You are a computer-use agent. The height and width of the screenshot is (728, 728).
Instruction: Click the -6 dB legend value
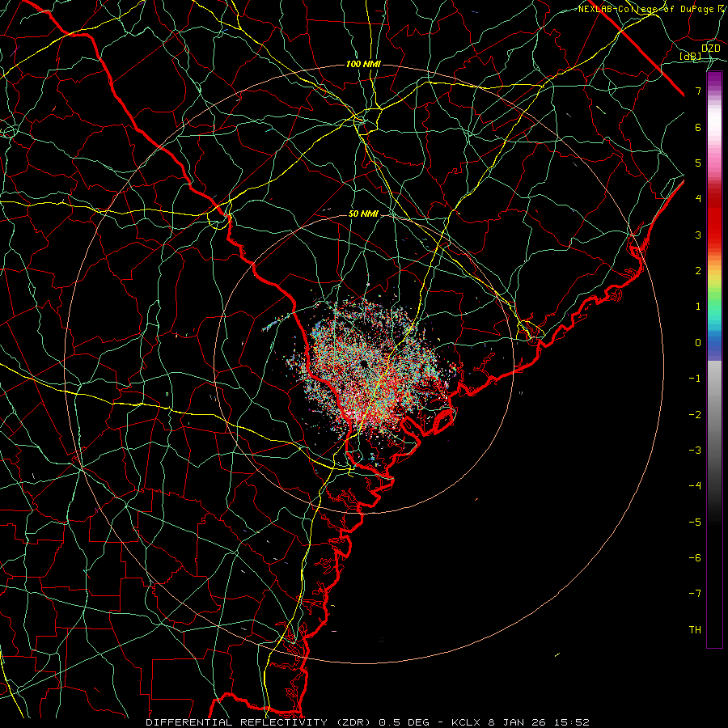tap(695, 558)
